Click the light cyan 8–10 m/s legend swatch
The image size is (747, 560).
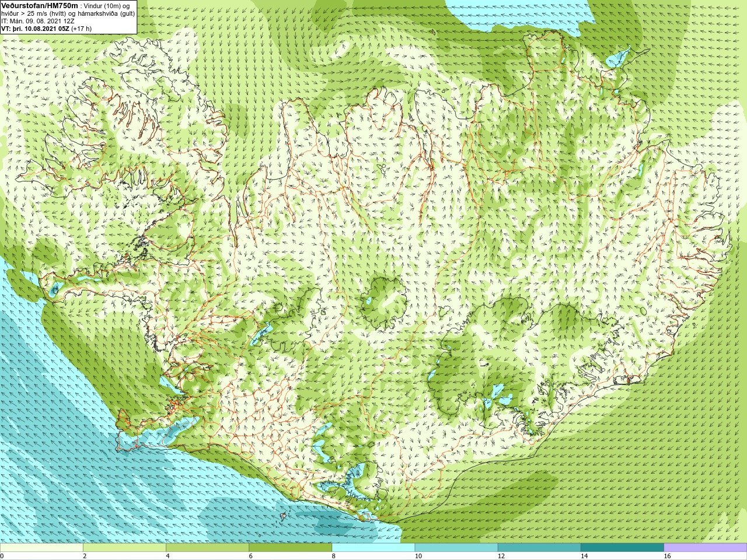click(373, 548)
